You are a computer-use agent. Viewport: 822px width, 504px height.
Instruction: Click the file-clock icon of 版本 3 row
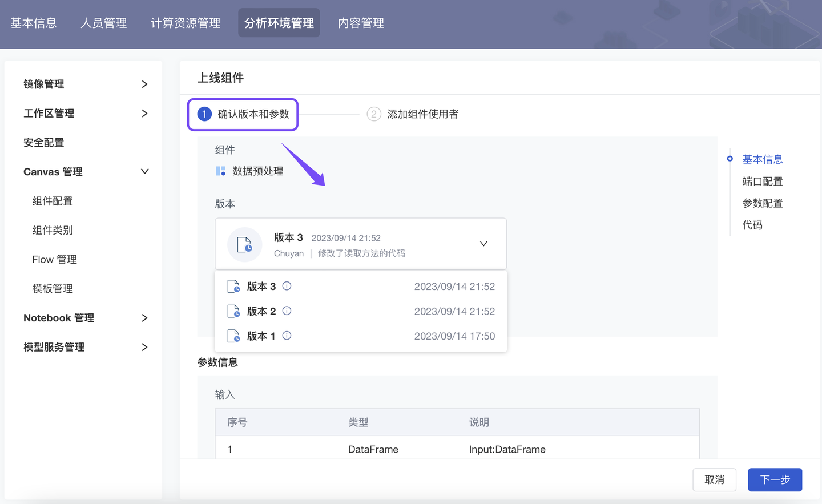pyautogui.click(x=233, y=287)
